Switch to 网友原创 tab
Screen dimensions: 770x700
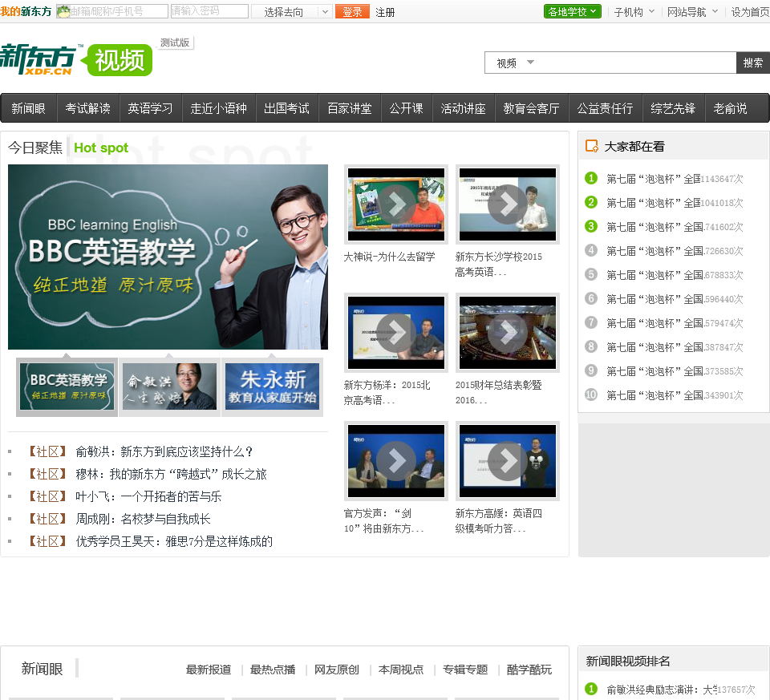337,670
